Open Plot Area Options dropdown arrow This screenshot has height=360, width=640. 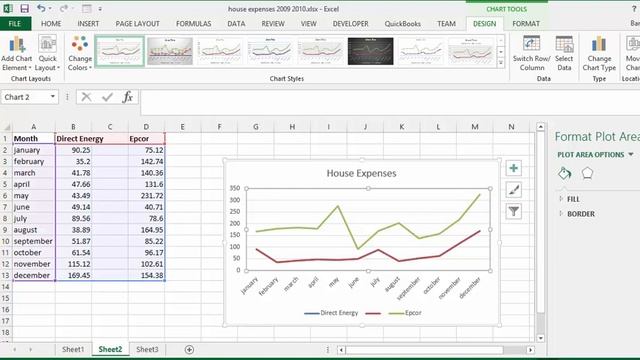[x=631, y=155]
